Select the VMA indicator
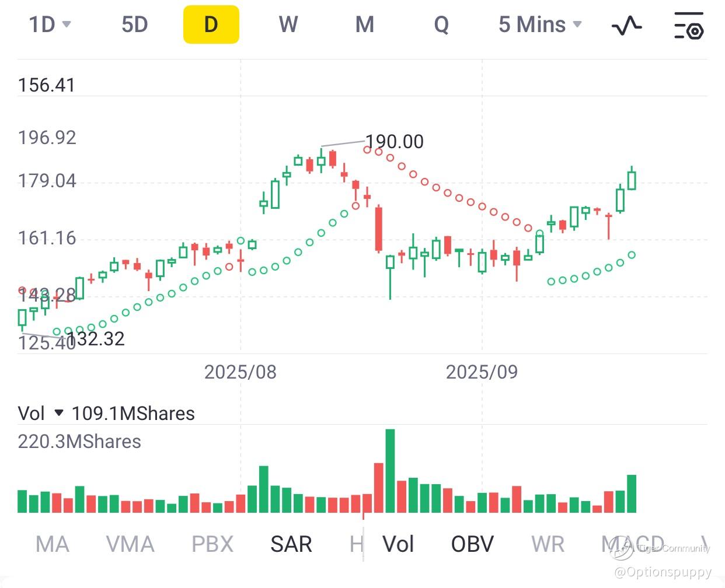Screen dimensions: 725x588 130,544
